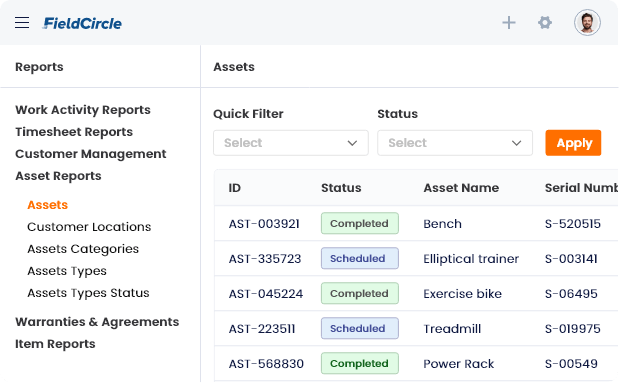The image size is (619, 383).
Task: Select the Assets sidebar item
Action: (47, 205)
